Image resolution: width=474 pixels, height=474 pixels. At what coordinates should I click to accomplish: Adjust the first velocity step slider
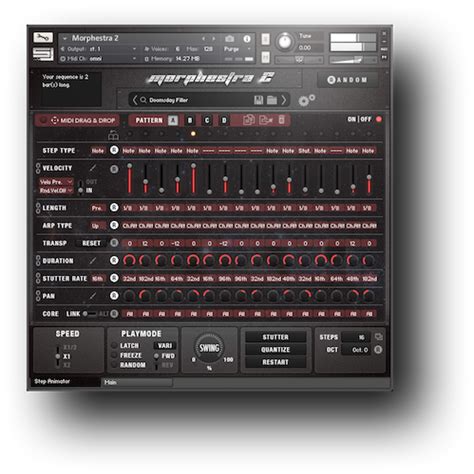coord(129,178)
